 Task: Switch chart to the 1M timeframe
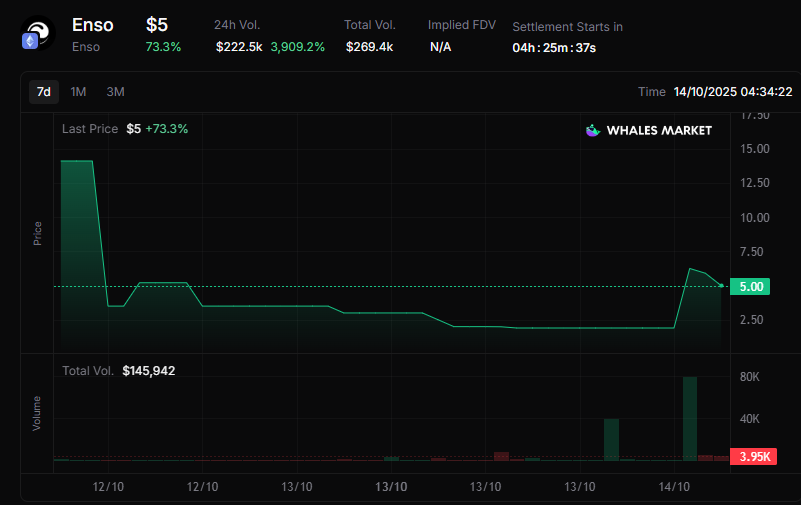[78, 92]
